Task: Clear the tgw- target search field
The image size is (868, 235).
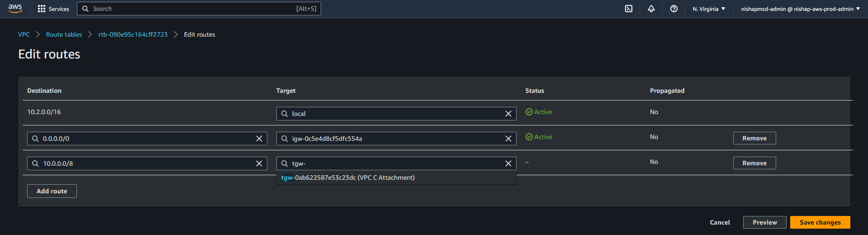Action: [508, 163]
